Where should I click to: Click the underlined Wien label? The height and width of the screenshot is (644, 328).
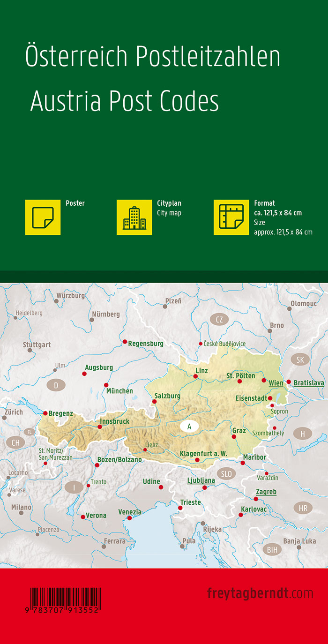(x=276, y=383)
